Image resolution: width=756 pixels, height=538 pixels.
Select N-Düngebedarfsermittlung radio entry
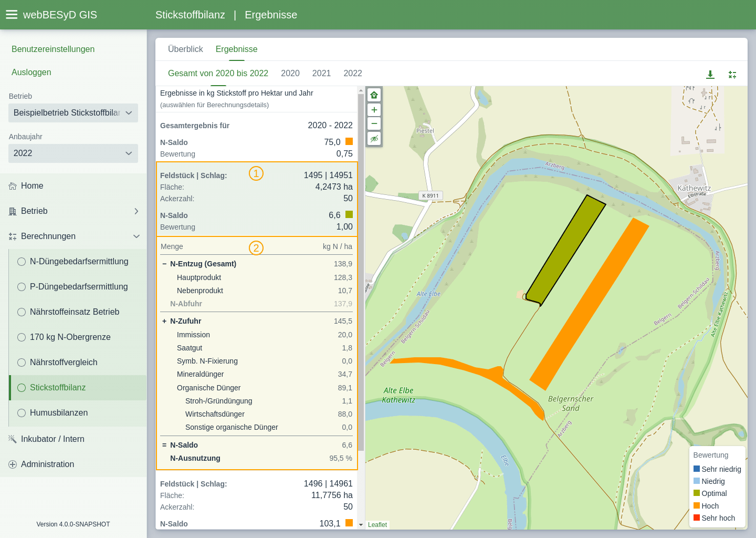click(78, 262)
